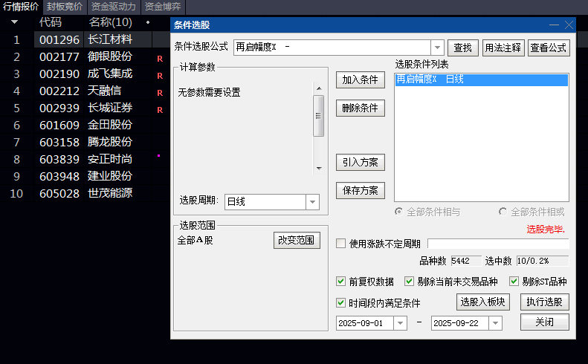The image size is (588, 364).
Task: Click 执行选股 button
Action: [x=544, y=302]
